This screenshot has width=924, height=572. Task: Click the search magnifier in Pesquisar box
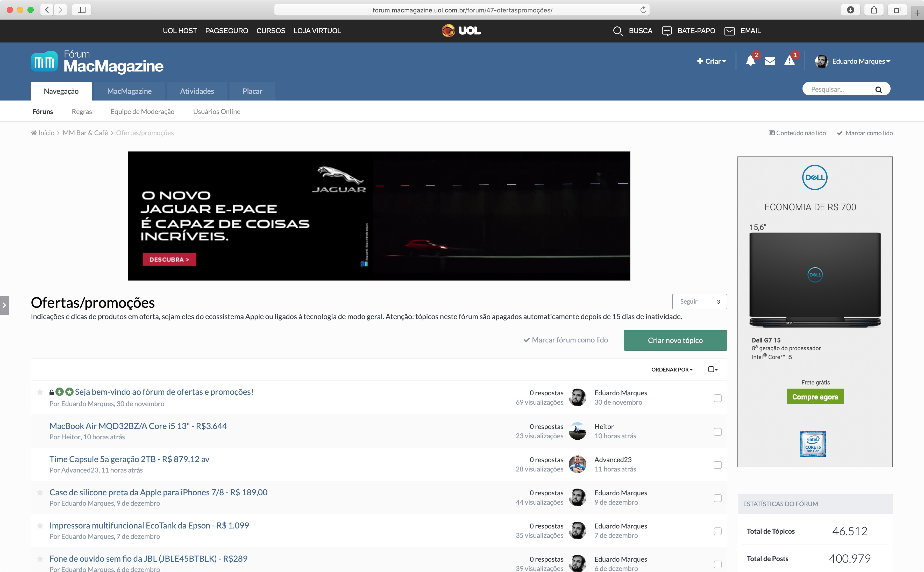point(879,90)
